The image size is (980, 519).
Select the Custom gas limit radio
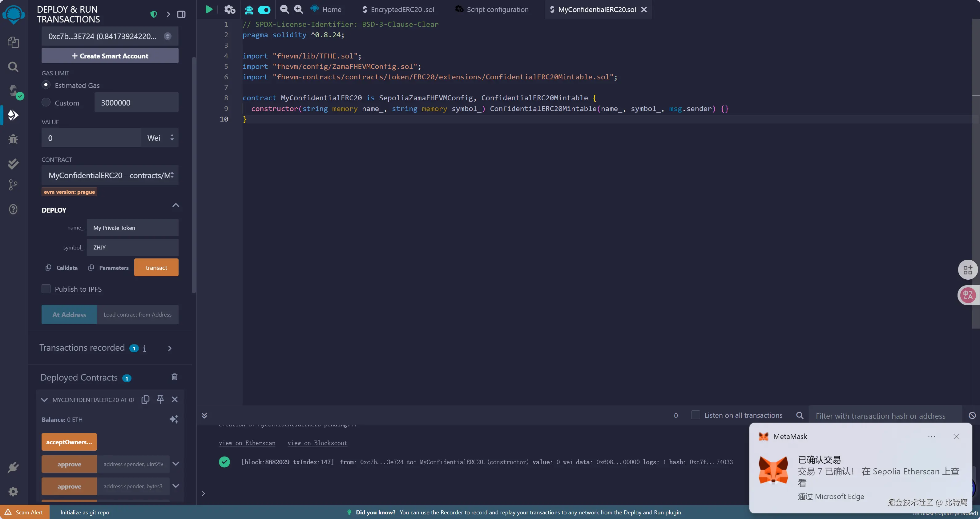pyautogui.click(x=46, y=102)
